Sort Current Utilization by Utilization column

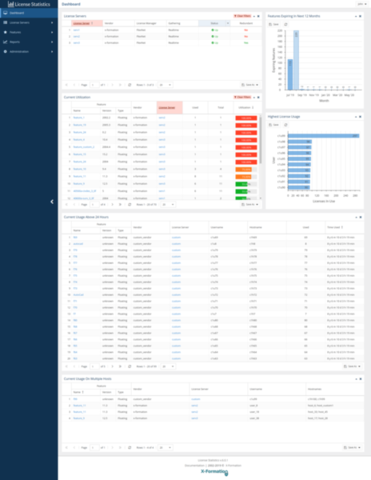246,108
